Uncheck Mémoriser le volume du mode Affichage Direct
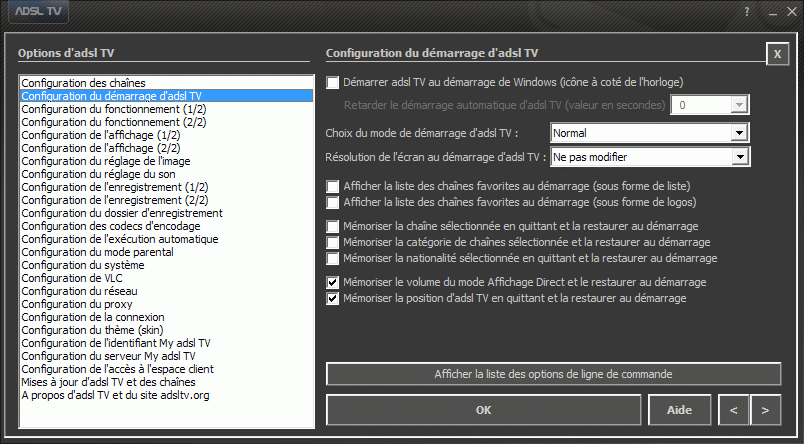This screenshot has height=444, width=804. tap(332, 282)
